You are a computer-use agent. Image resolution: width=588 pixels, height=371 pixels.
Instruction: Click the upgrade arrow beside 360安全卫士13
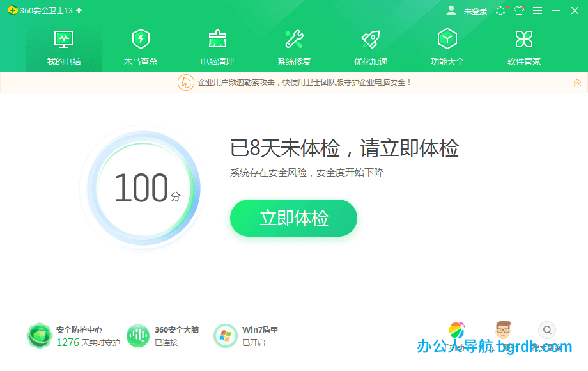(x=79, y=10)
